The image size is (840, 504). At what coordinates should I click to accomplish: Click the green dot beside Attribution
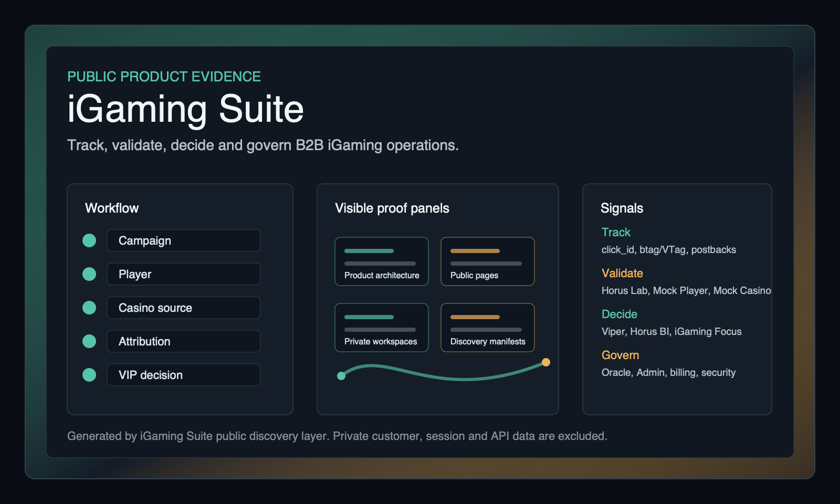coord(89,341)
